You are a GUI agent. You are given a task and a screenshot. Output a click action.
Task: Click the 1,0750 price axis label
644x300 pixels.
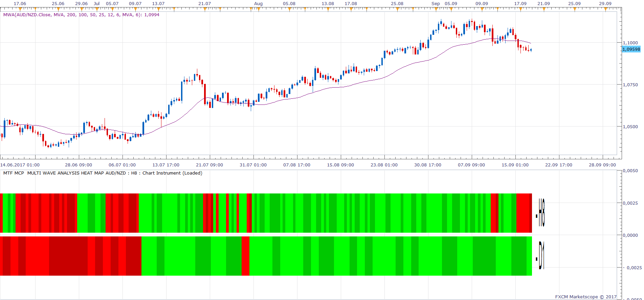tap(630, 85)
